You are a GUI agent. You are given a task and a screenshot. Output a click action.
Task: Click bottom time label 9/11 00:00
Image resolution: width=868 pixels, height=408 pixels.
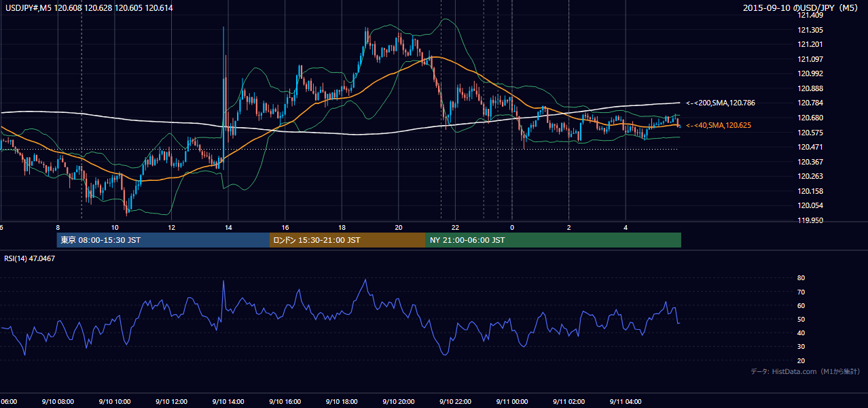[511, 402]
